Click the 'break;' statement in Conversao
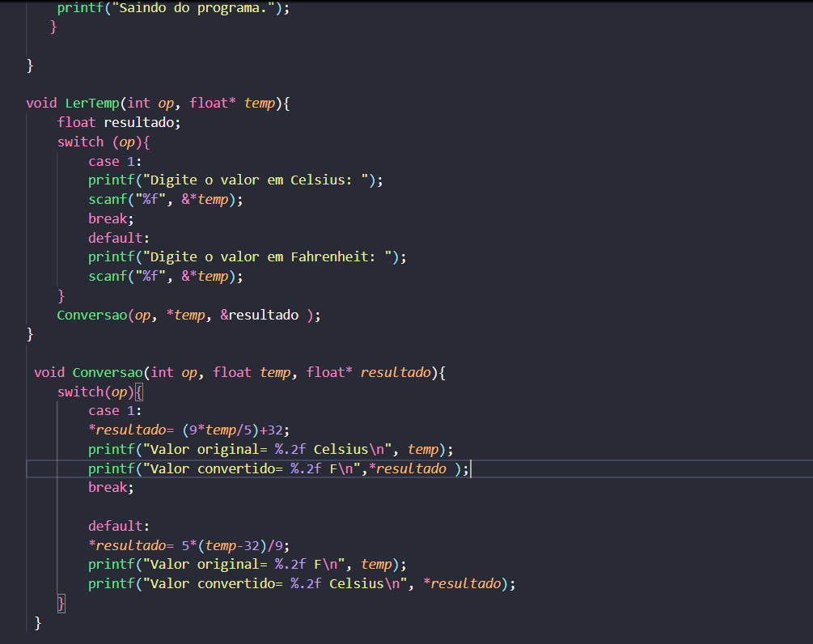813x644 pixels. click(111, 488)
